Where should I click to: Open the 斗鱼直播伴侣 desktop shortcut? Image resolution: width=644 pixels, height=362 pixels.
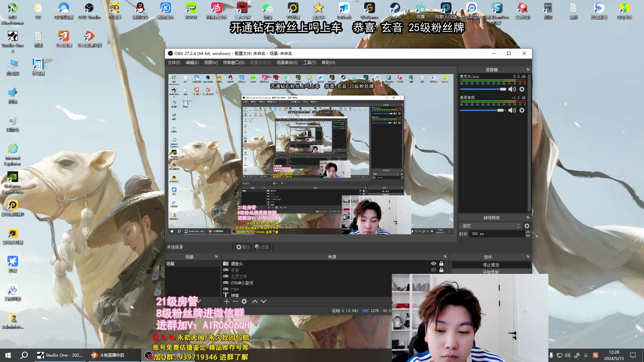tap(89, 39)
